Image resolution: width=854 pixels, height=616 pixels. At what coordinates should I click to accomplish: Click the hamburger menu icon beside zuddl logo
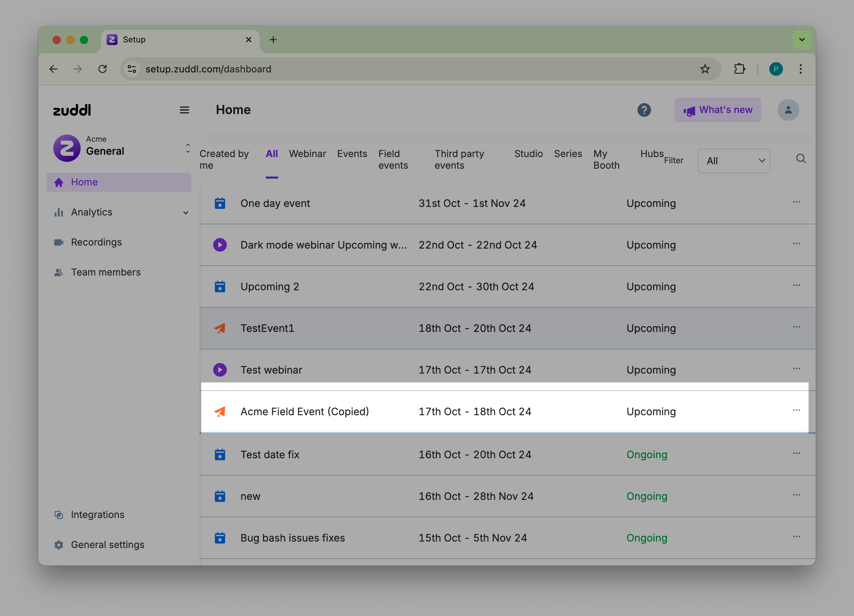(184, 110)
